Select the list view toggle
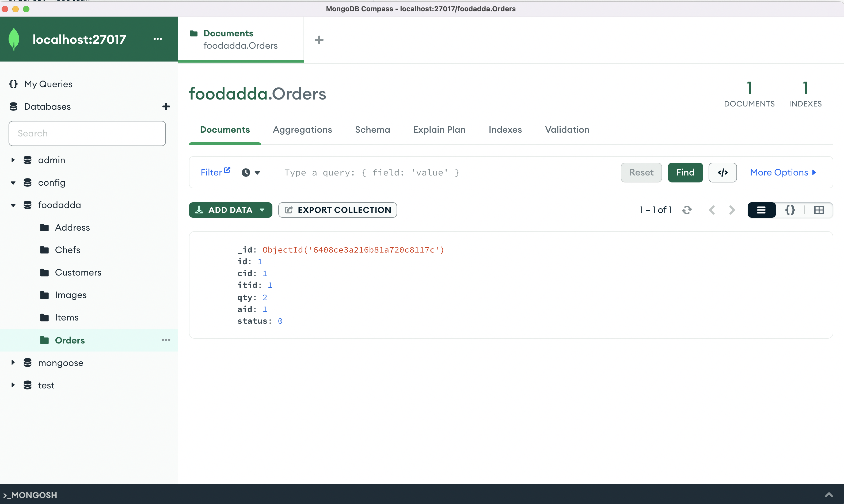 coord(762,210)
